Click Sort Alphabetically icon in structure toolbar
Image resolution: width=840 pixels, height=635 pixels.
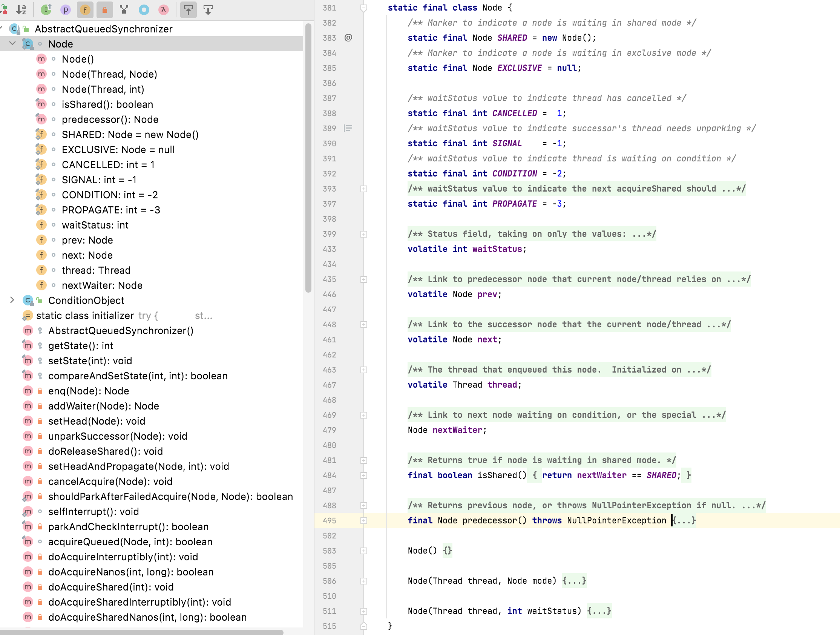tap(21, 10)
